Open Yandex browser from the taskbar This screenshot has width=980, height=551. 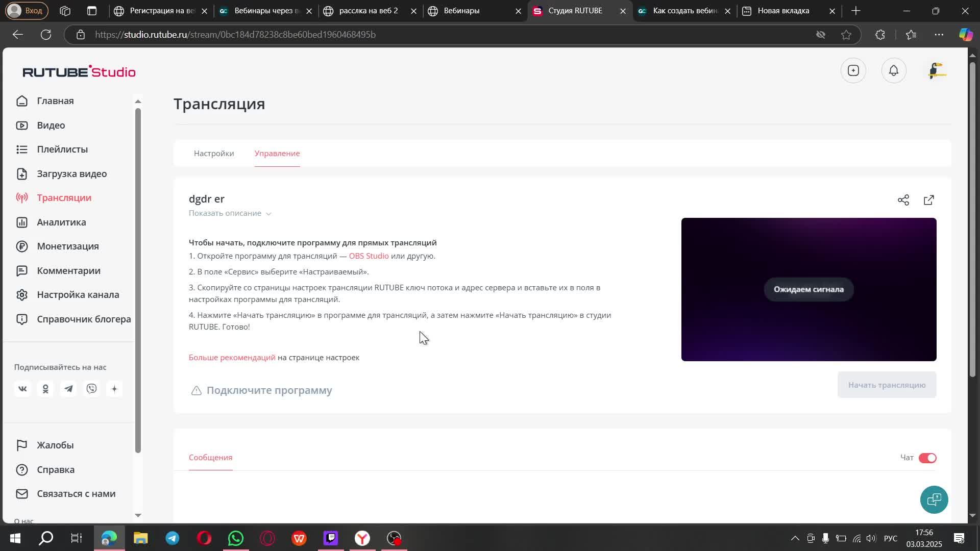coord(362,538)
